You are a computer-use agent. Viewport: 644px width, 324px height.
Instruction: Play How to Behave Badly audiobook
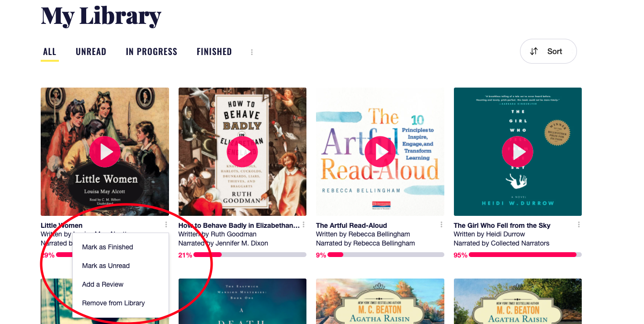(x=242, y=152)
